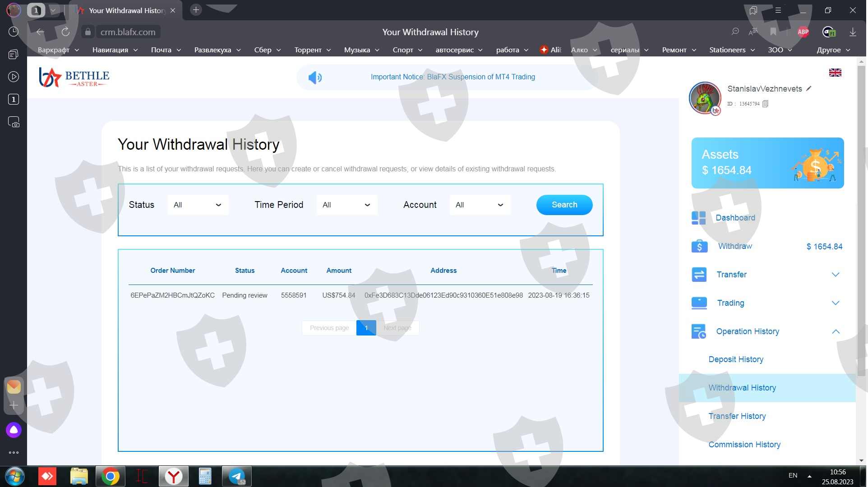Click the edit pencil beside username

coord(809,89)
